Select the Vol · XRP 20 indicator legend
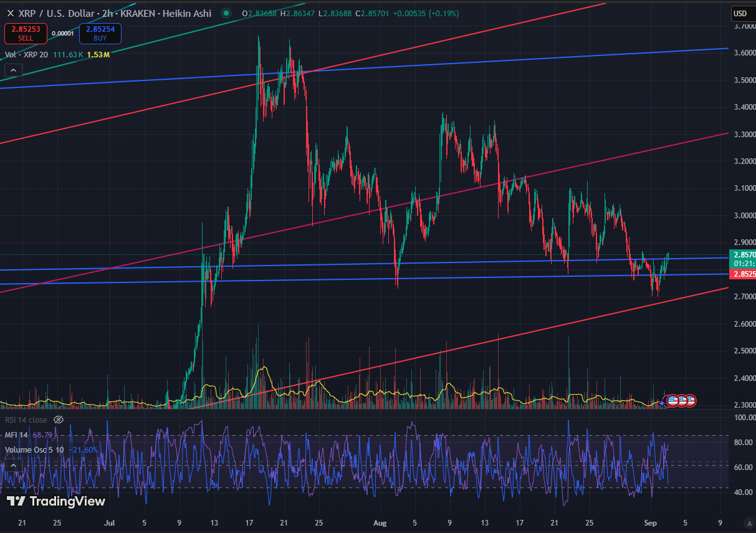The image size is (756, 533). [27, 55]
